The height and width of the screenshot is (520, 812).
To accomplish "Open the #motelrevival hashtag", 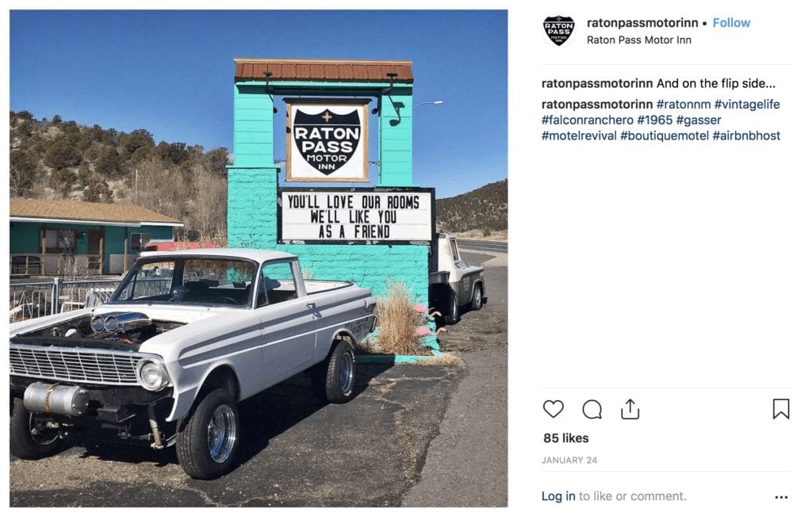I will [579, 136].
